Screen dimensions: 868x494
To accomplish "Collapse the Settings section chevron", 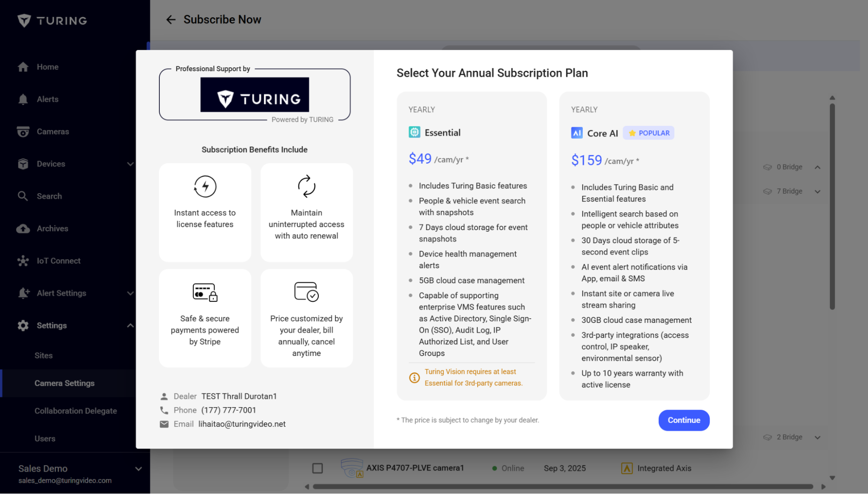I will click(x=130, y=326).
